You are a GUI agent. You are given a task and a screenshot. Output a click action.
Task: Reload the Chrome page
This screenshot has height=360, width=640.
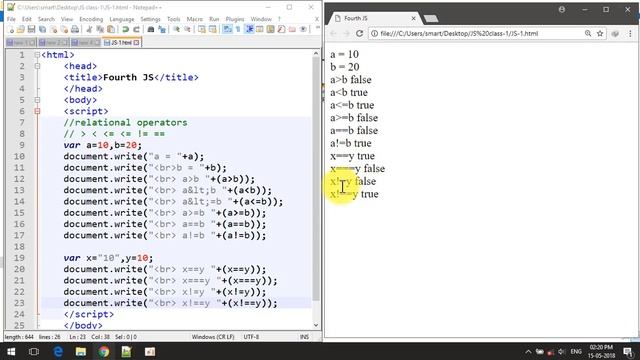[359, 33]
